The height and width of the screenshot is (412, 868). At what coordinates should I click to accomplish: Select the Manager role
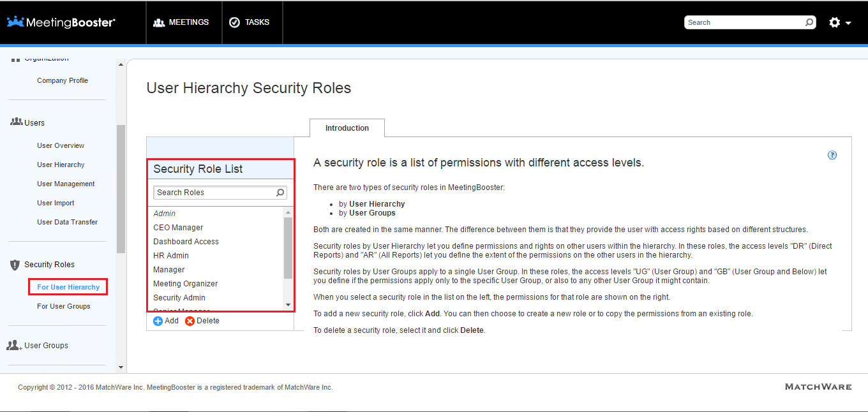pos(169,270)
